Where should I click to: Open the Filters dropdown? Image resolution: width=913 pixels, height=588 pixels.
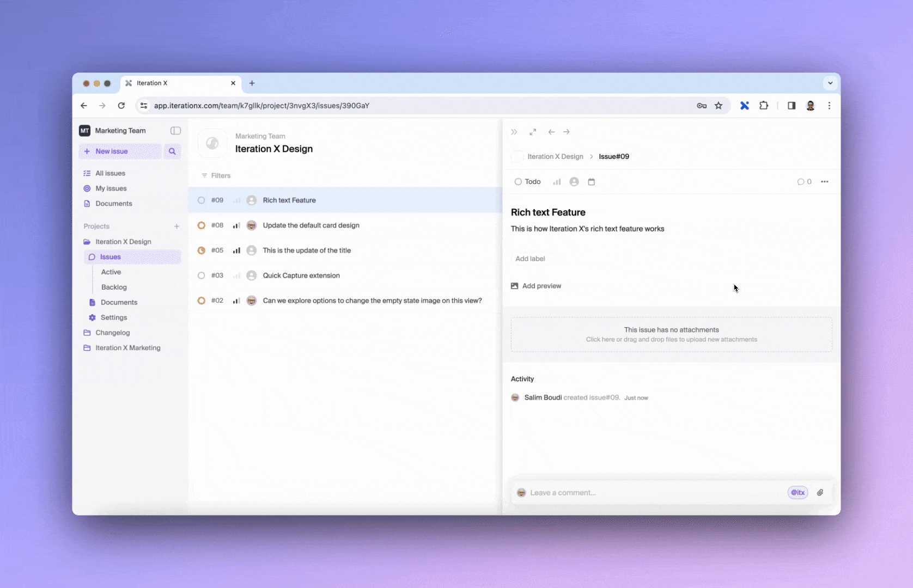click(216, 176)
